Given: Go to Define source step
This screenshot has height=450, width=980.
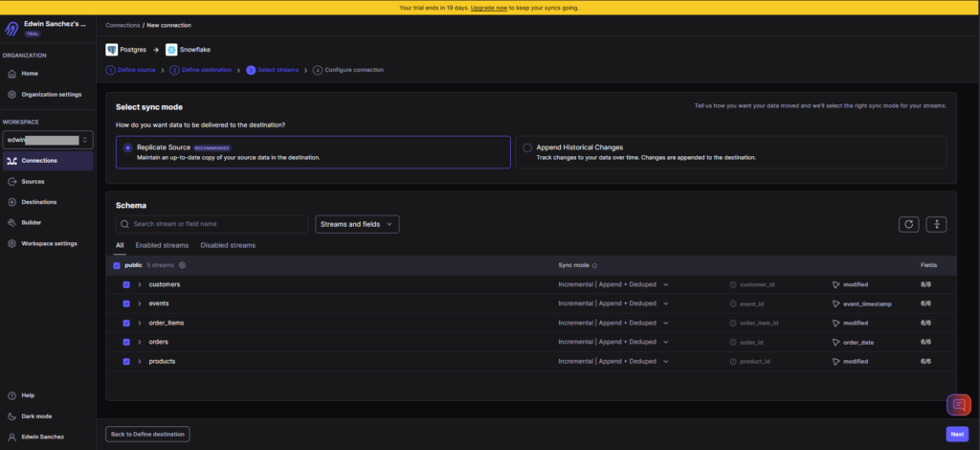Looking at the screenshot, I should click(x=130, y=70).
